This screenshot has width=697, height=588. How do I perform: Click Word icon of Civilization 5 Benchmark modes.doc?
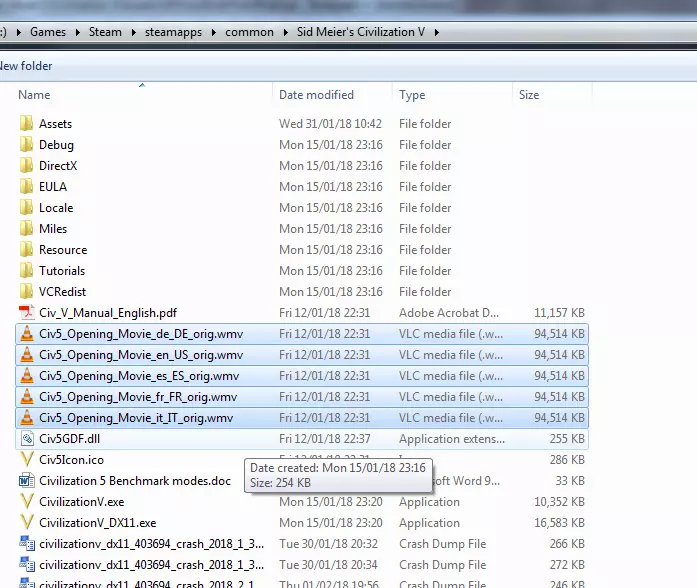tap(27, 480)
